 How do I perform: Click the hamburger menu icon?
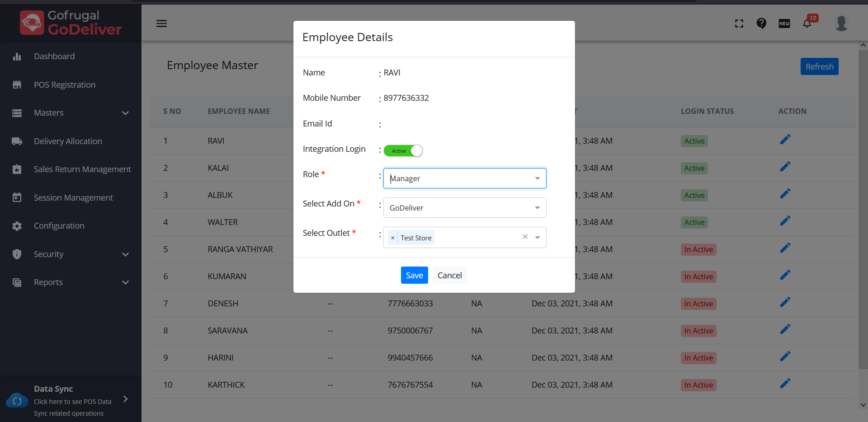(161, 23)
